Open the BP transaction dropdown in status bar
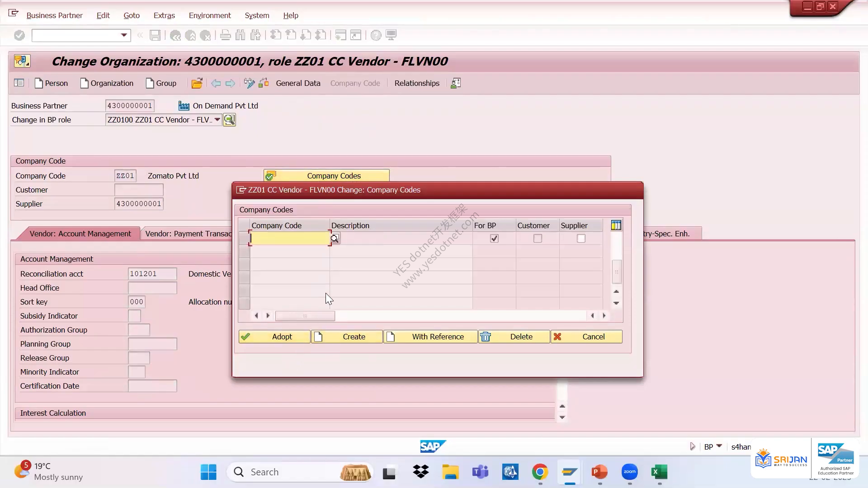 point(719,446)
